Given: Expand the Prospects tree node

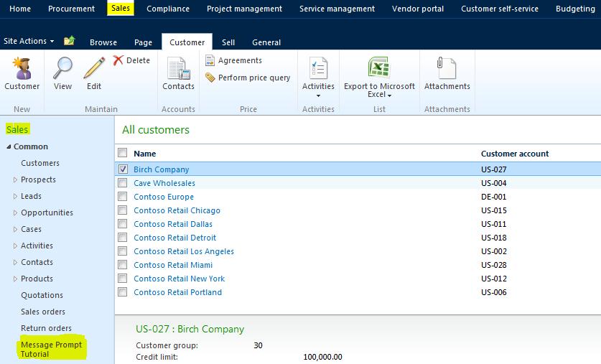Looking at the screenshot, I should pyautogui.click(x=16, y=179).
